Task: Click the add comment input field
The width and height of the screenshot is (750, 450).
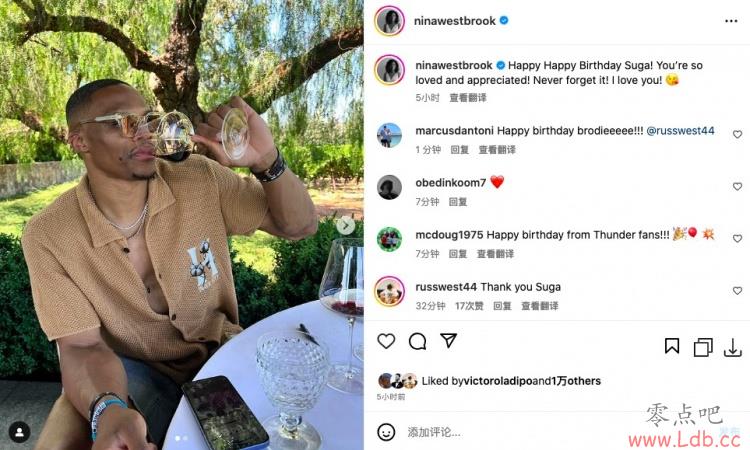Action: [526, 432]
